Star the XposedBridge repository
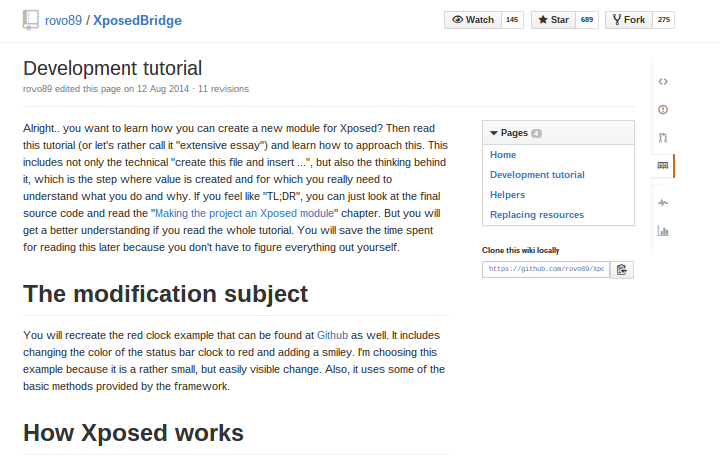Viewport: 720px width, 458px height. click(x=553, y=20)
